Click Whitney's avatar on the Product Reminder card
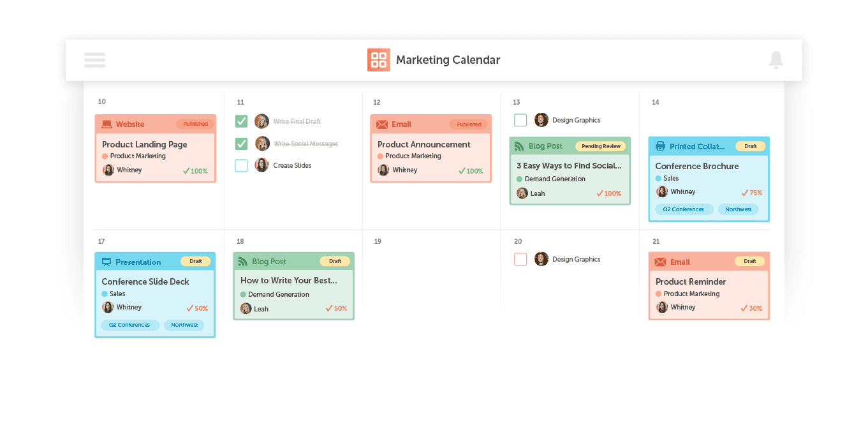 pos(662,307)
